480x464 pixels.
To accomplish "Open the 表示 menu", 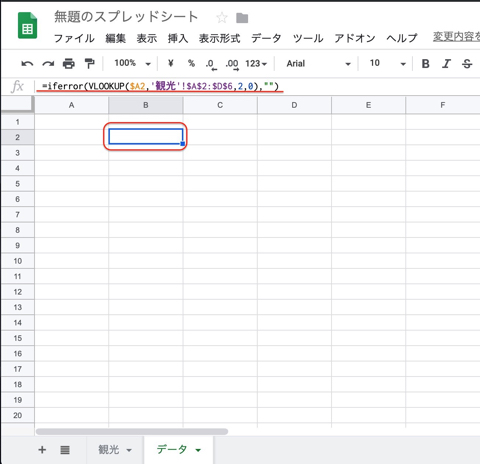I will click(147, 38).
